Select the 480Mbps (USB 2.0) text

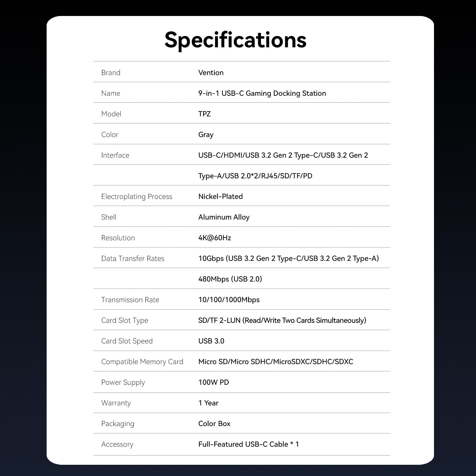(230, 279)
